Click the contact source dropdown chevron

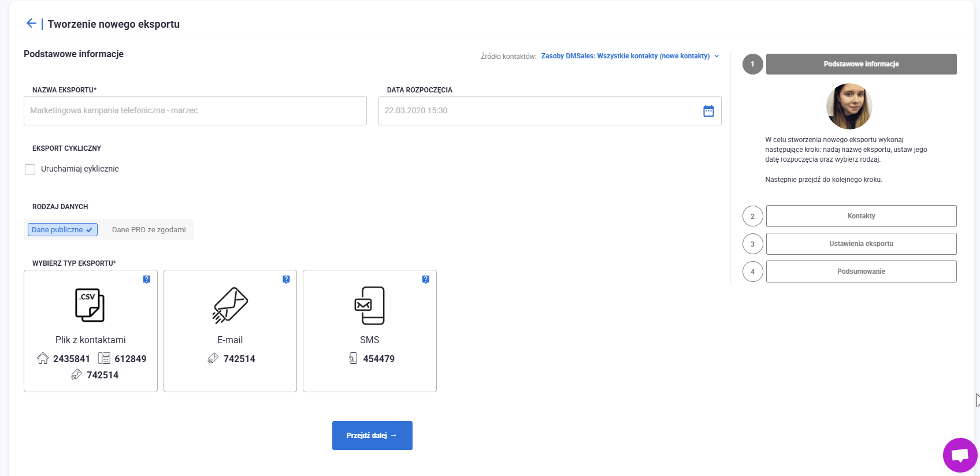717,56
